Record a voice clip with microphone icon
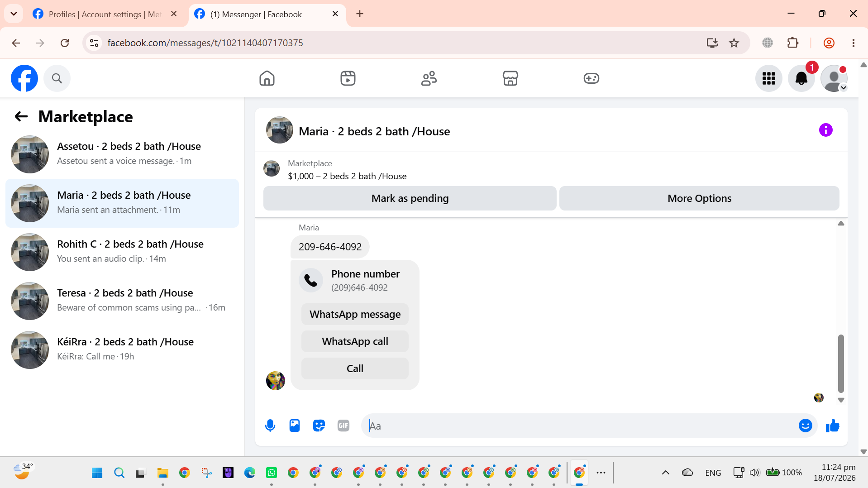 [x=270, y=426]
